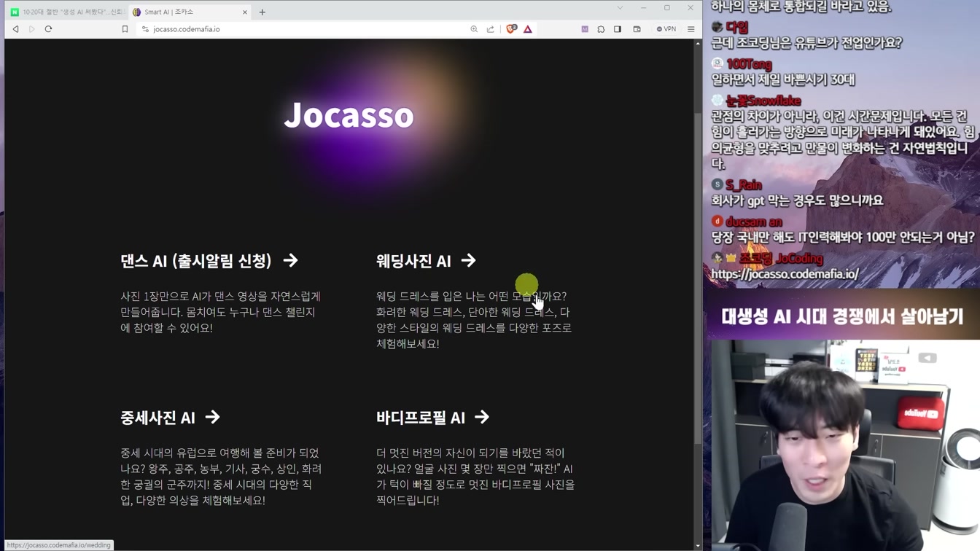The width and height of the screenshot is (980, 551).
Task: Click the purple extension icon in toolbar
Action: coord(585,29)
